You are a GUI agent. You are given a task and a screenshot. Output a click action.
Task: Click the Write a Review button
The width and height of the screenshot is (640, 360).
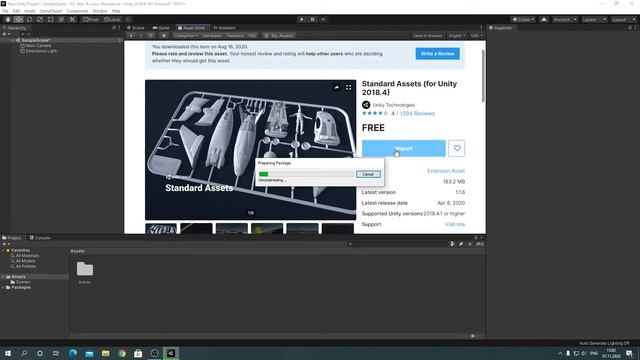tap(438, 53)
